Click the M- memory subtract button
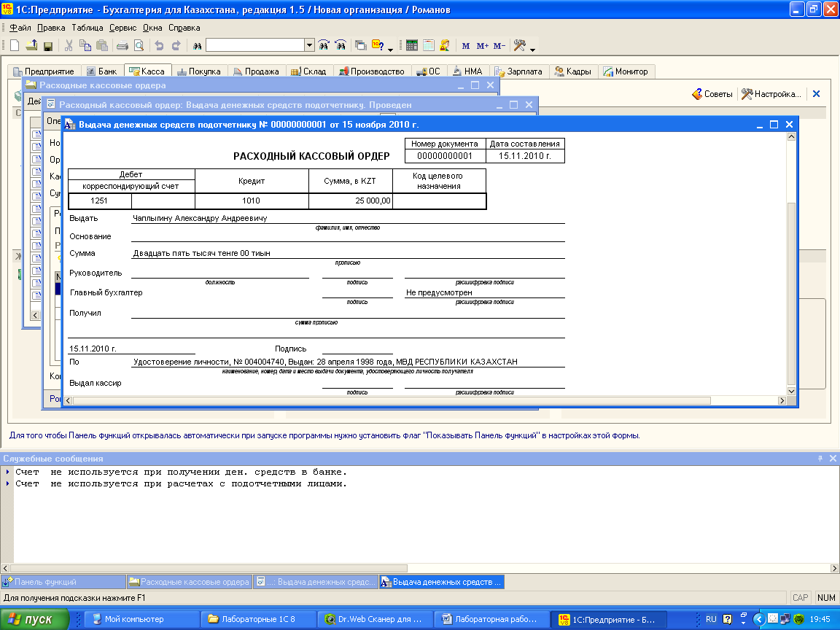Viewport: 840px width, 630px height. click(x=499, y=46)
